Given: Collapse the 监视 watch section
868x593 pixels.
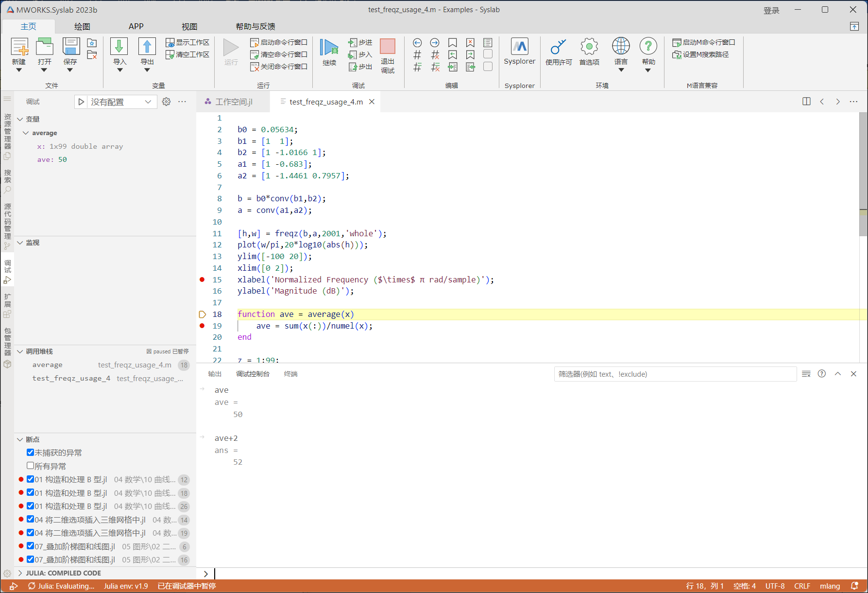Looking at the screenshot, I should (x=20, y=243).
